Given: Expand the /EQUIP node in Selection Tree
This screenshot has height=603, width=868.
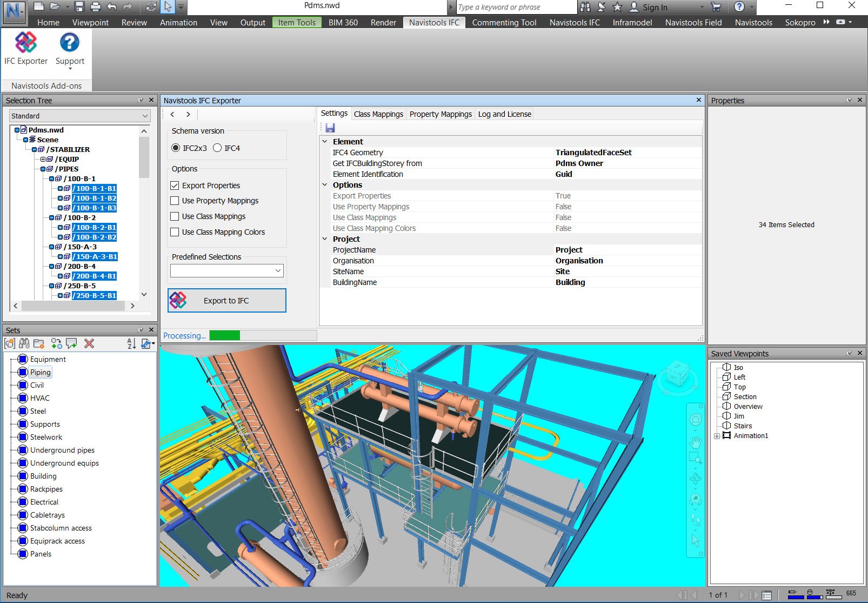Looking at the screenshot, I should pos(43,159).
